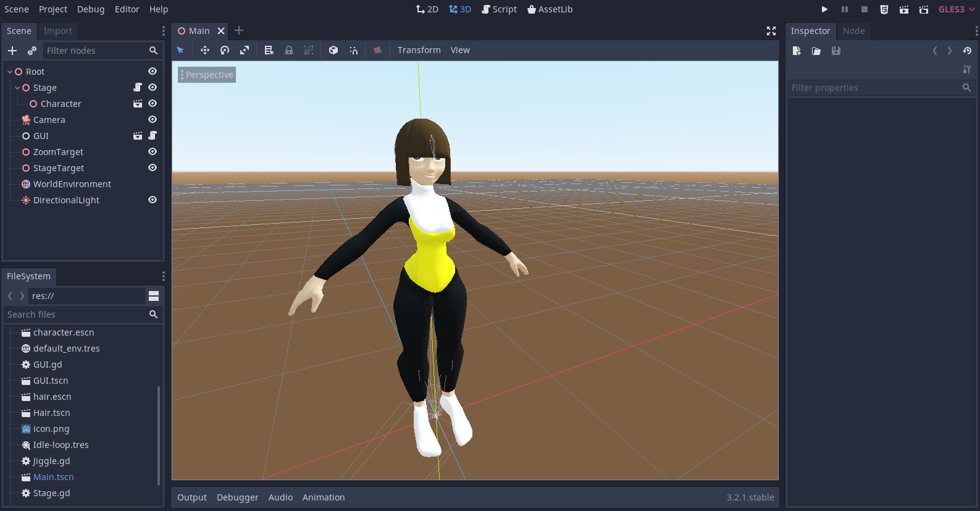Hide the ZoomTarget node
Image resolution: width=980 pixels, height=511 pixels.
coord(153,152)
